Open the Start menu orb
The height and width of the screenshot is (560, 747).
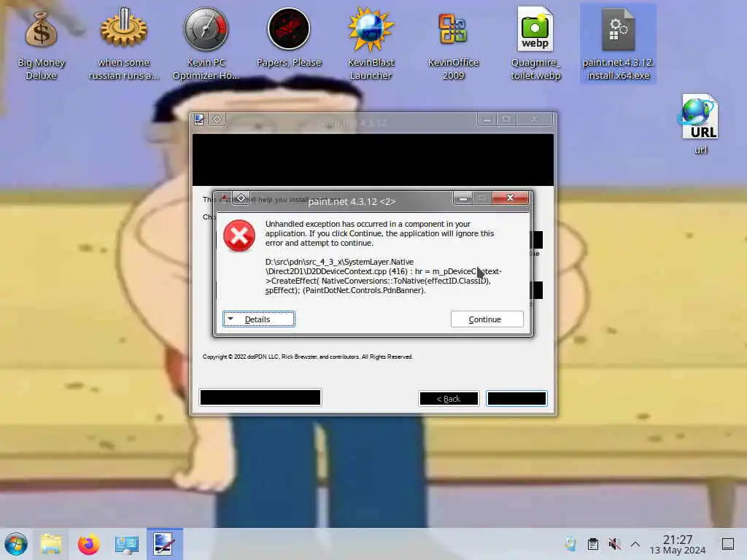[x=16, y=544]
